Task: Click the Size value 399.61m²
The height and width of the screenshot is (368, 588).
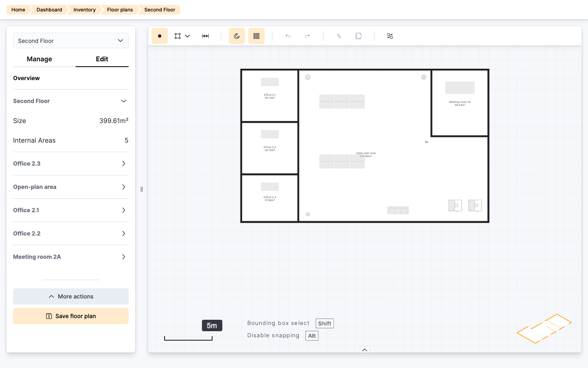Action: [114, 121]
